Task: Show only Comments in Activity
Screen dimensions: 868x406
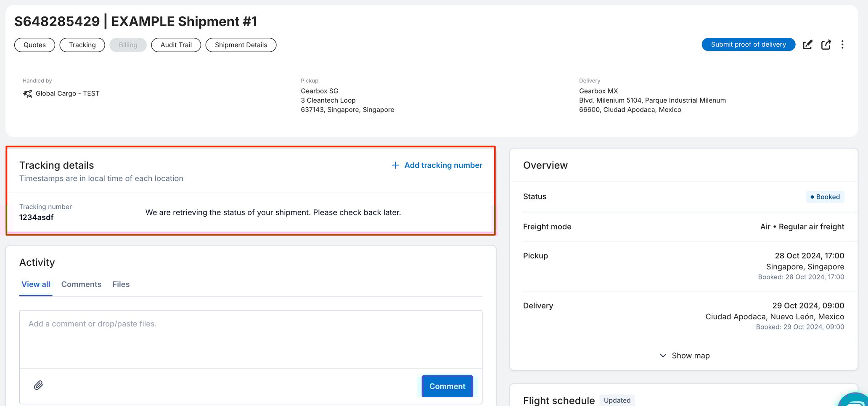Action: (81, 284)
